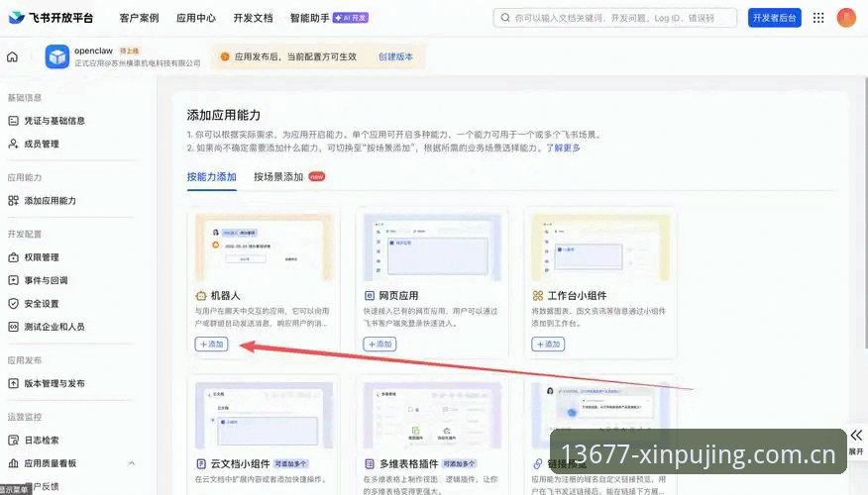Click the 云文档小组件 document icon
868x495 pixels.
coord(201,463)
